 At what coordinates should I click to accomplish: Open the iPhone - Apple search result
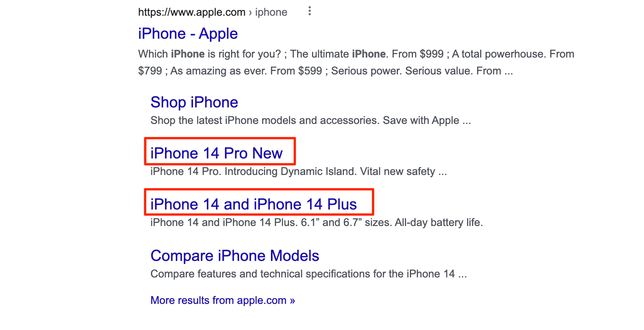coord(188,34)
